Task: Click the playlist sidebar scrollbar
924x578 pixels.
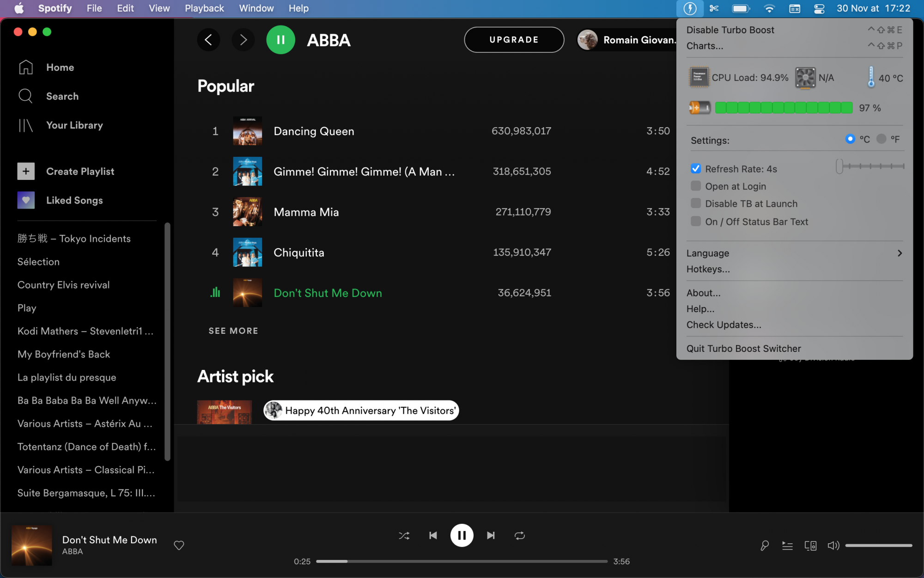Action: tap(167, 342)
